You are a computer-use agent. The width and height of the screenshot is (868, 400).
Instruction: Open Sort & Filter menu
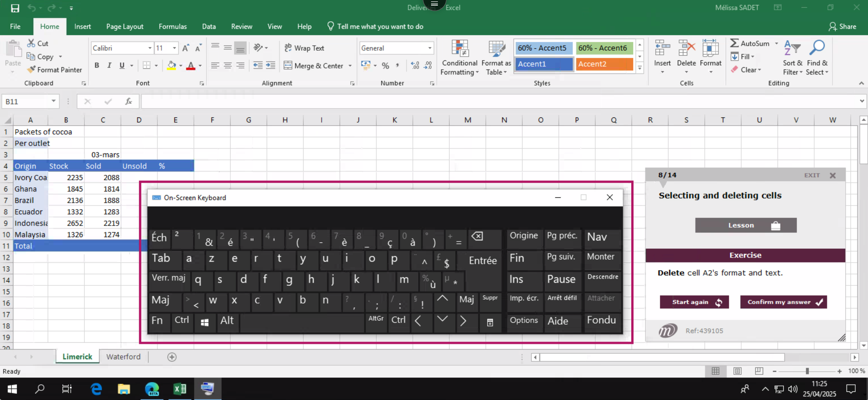pyautogui.click(x=793, y=58)
